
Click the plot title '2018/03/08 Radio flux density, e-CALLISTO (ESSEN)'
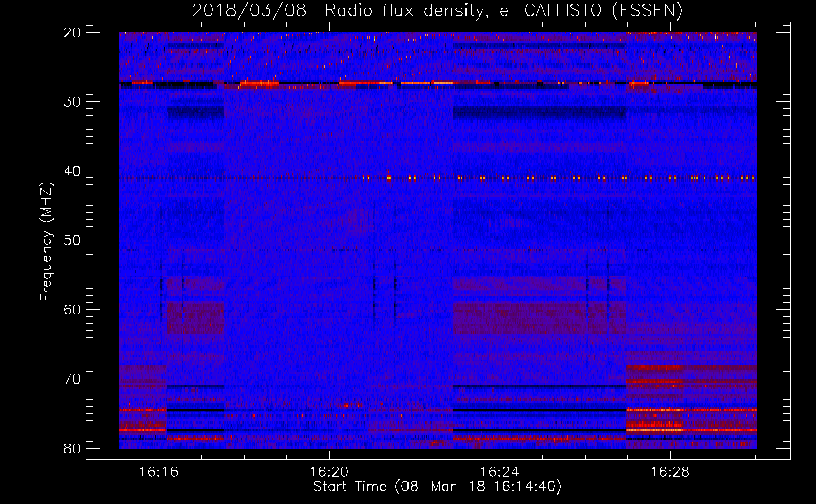click(437, 10)
